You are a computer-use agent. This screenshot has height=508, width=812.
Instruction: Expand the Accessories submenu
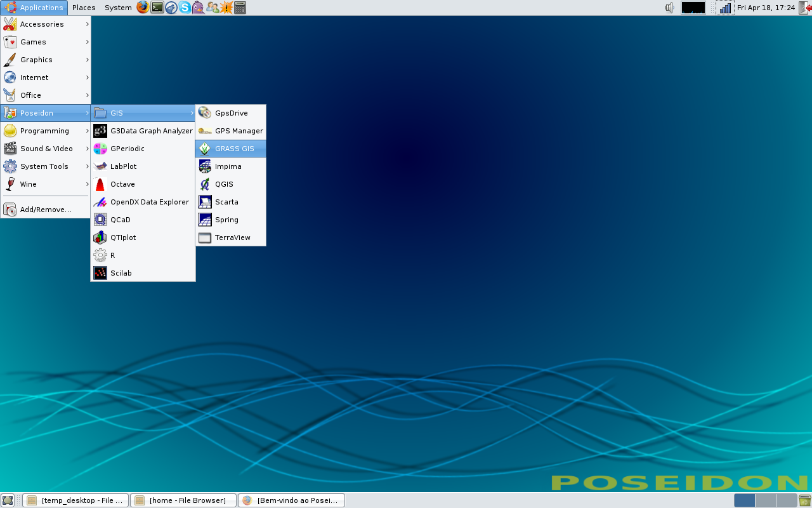[46, 24]
